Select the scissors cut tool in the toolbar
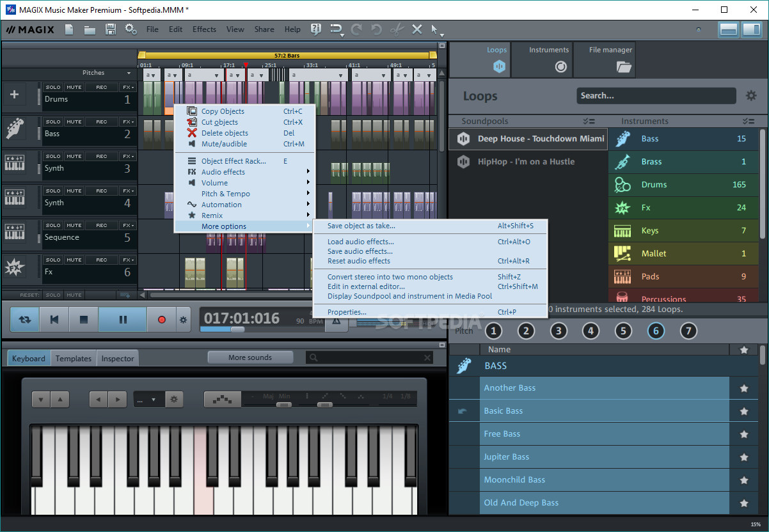The image size is (769, 532). pyautogui.click(x=397, y=29)
